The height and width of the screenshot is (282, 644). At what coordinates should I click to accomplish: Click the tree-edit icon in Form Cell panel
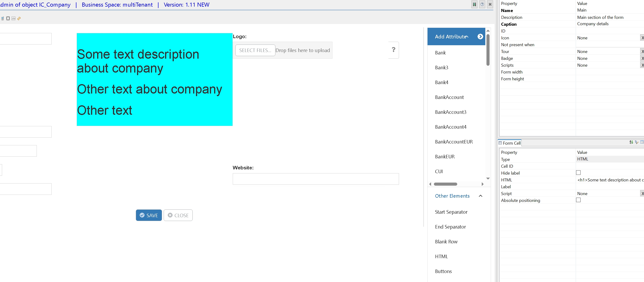click(636, 142)
